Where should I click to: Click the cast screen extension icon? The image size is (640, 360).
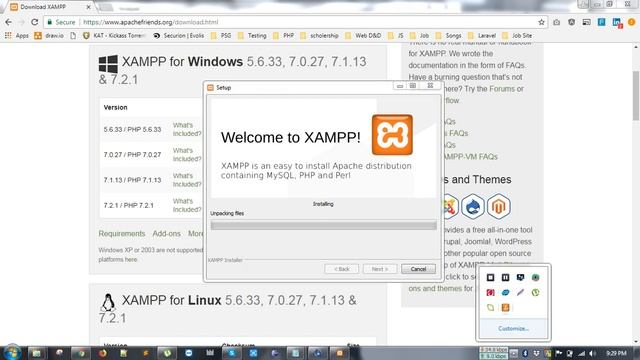pos(587,22)
